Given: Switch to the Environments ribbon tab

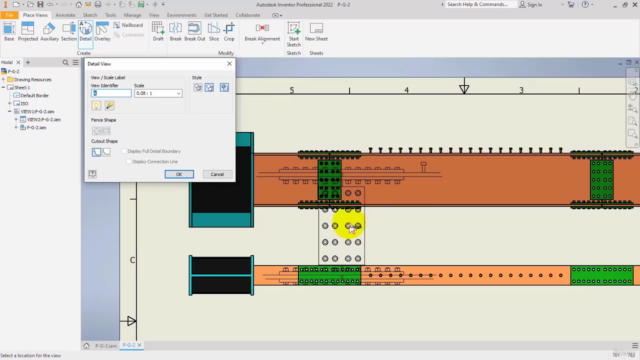Looking at the screenshot, I should (181, 15).
